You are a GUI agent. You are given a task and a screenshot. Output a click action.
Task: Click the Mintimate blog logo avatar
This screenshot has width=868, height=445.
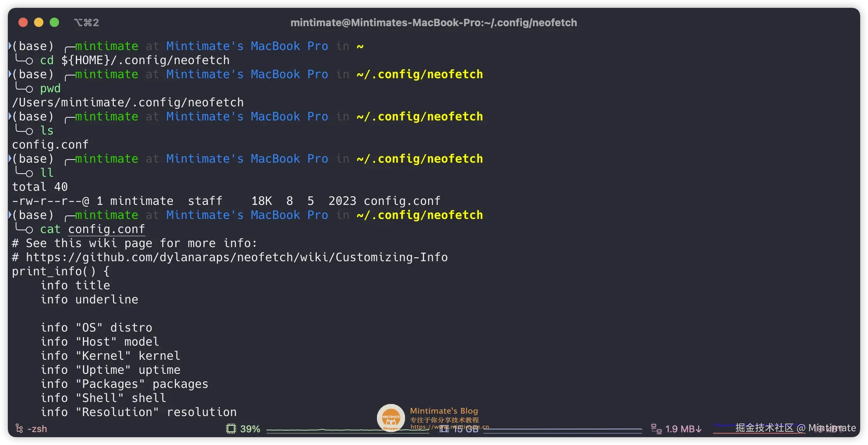[x=391, y=418]
